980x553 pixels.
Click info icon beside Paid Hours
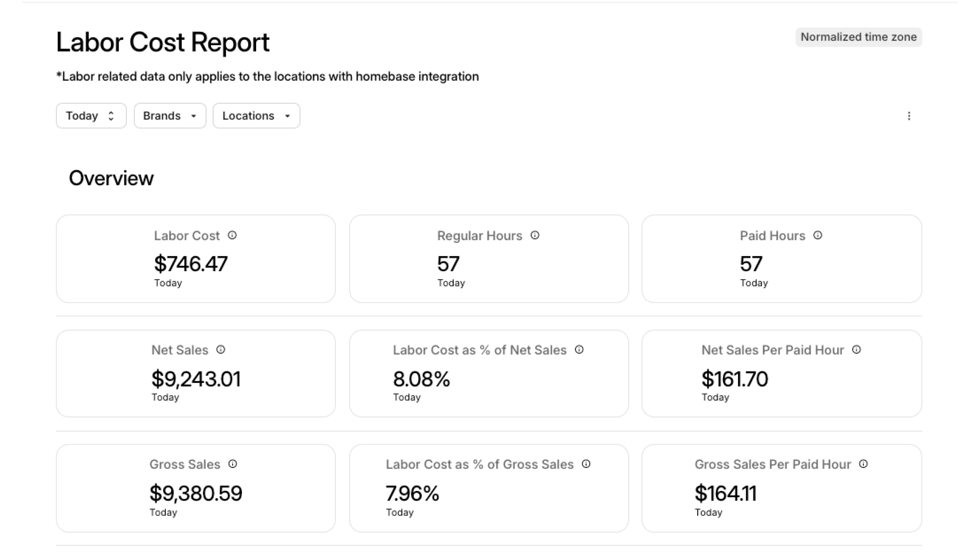tap(818, 235)
